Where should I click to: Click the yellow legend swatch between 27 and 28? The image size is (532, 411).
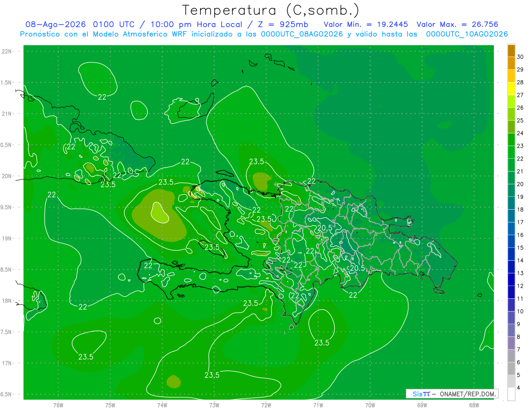pyautogui.click(x=511, y=89)
